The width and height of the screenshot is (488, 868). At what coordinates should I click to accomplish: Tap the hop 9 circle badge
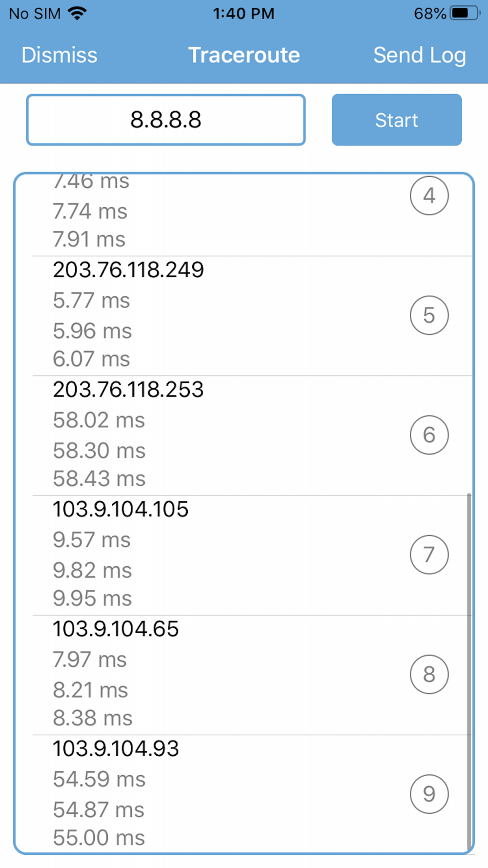tap(429, 794)
